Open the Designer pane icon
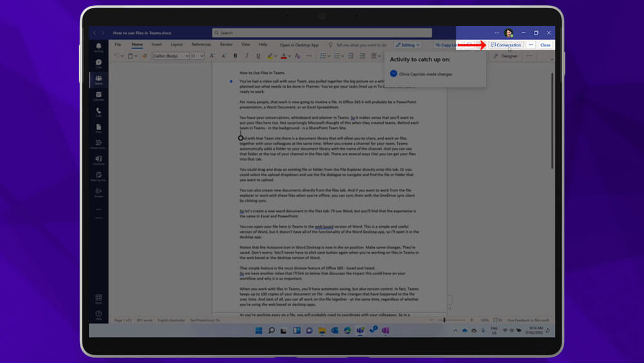 coord(506,56)
